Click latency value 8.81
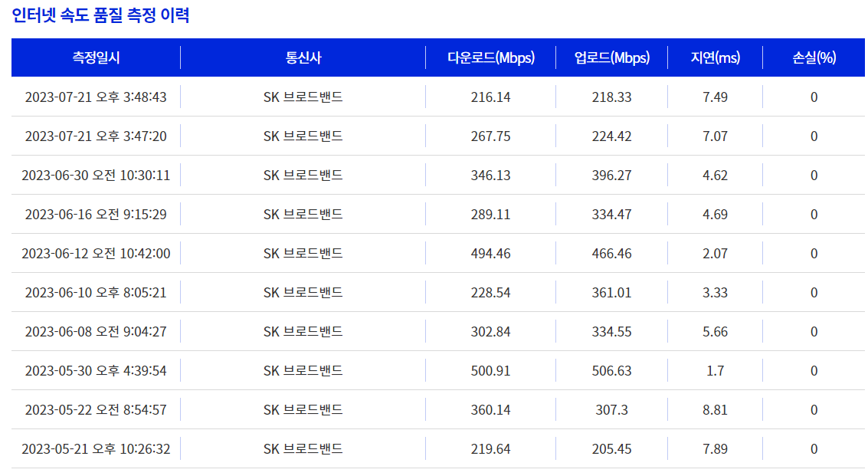 (715, 409)
